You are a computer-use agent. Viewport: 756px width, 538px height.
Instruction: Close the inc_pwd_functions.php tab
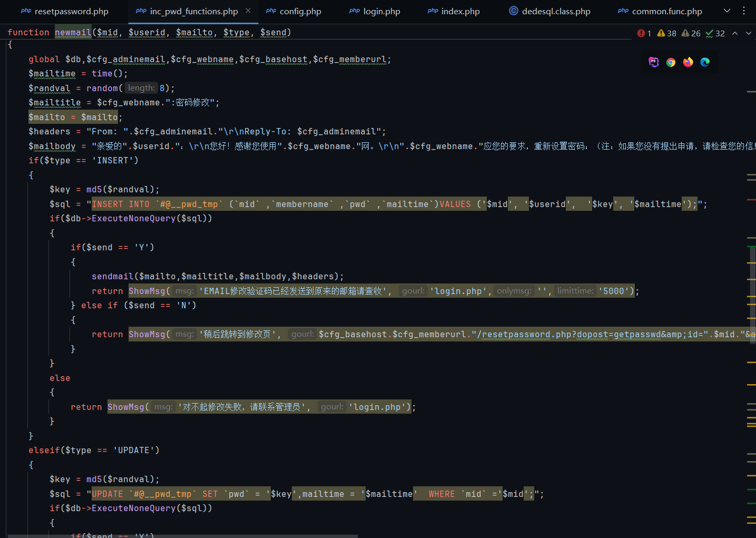248,11
